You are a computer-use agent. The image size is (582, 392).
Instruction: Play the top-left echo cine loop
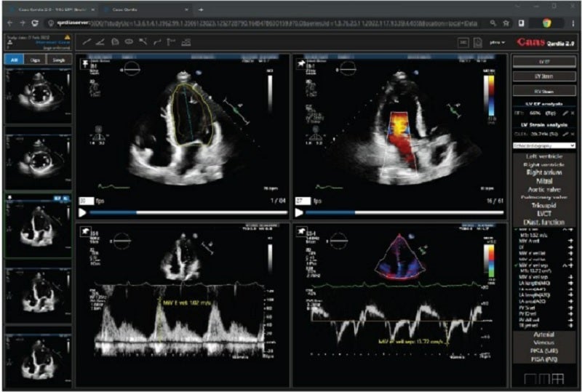[x=84, y=213]
